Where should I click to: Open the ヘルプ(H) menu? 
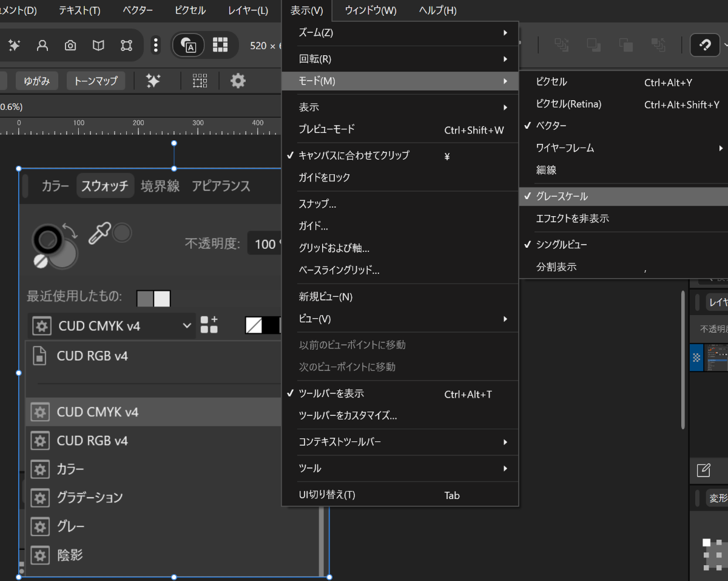coord(437,10)
